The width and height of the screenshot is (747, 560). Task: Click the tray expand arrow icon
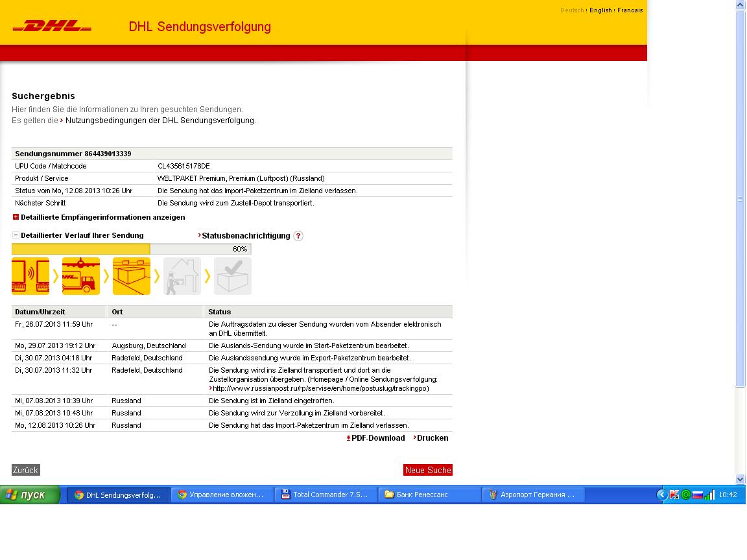tap(661, 495)
